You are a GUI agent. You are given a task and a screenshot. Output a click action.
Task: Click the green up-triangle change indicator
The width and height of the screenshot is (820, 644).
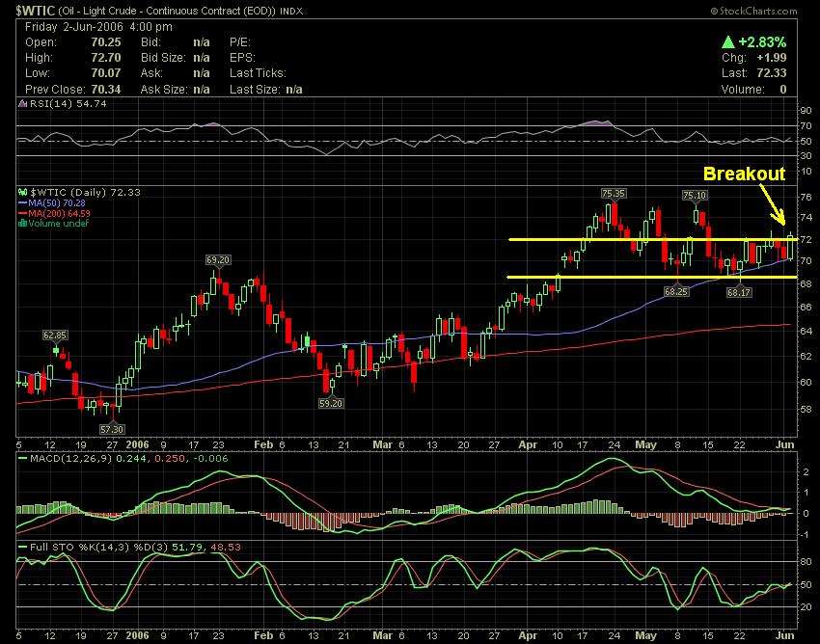click(728, 41)
